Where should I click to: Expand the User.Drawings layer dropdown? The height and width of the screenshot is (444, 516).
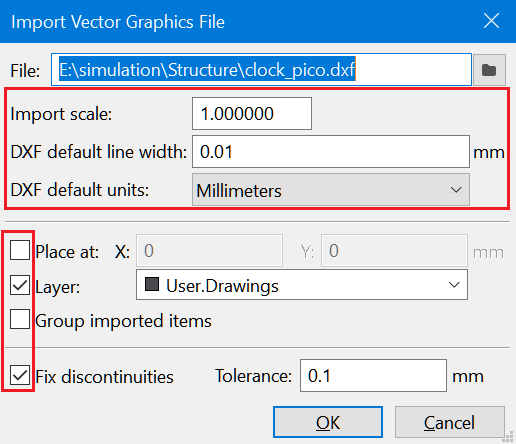tap(302, 285)
